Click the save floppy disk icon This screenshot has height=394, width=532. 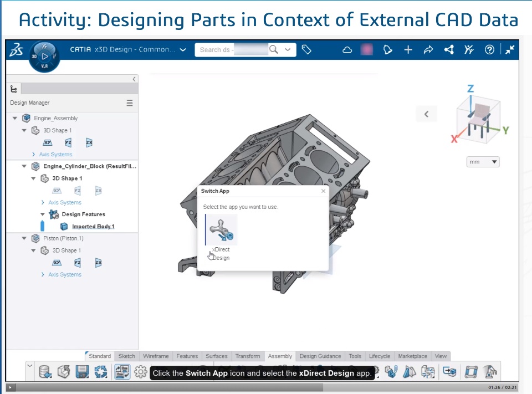82,372
